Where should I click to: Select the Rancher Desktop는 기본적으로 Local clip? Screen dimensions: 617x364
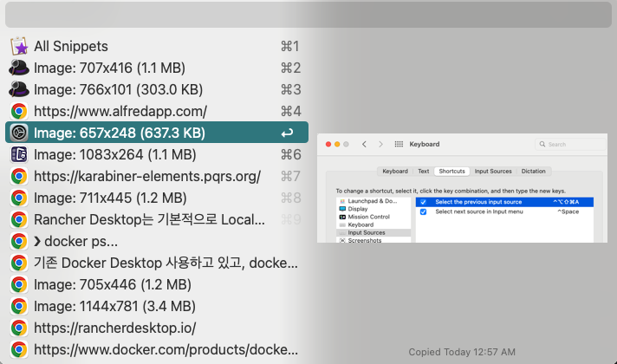click(x=157, y=219)
